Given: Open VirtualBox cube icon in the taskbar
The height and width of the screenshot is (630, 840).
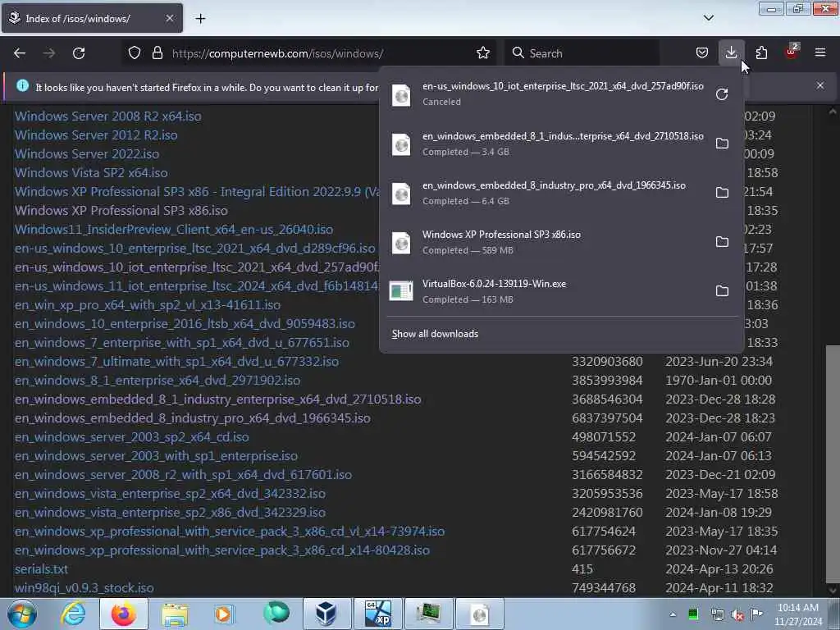Looking at the screenshot, I should (x=326, y=614).
